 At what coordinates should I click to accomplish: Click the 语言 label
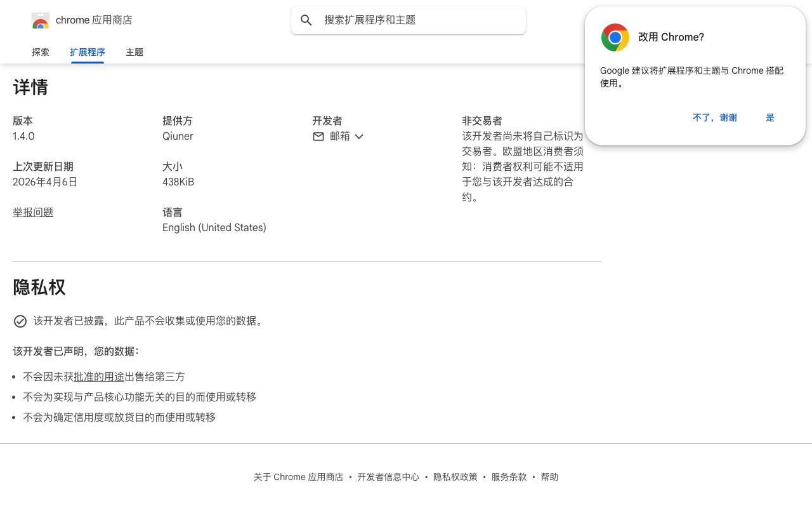(173, 213)
